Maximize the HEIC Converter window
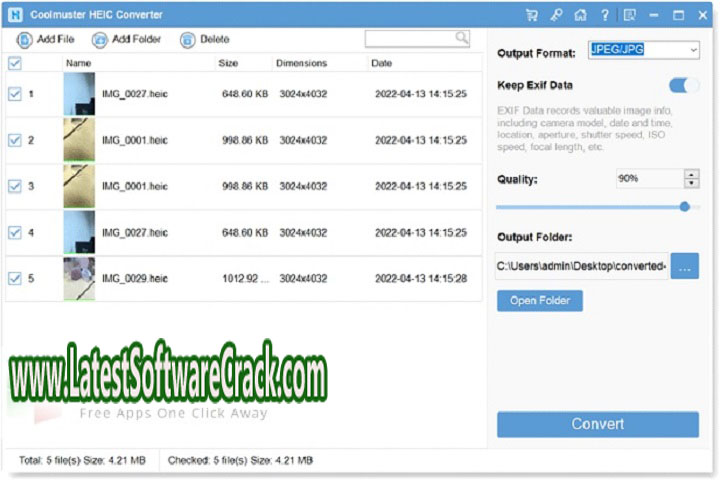720x480 pixels. coord(678,15)
